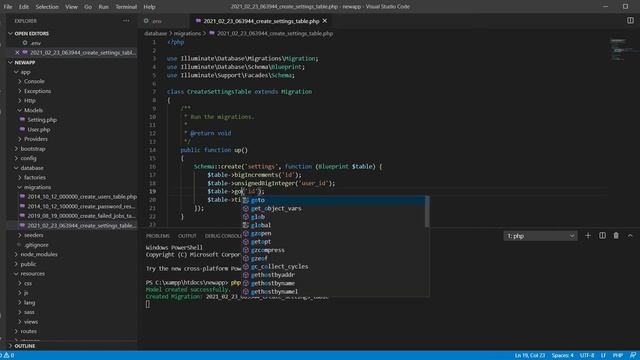Screen dimensions: 640x360
Task: Expand the views folder
Action: coord(31,322)
